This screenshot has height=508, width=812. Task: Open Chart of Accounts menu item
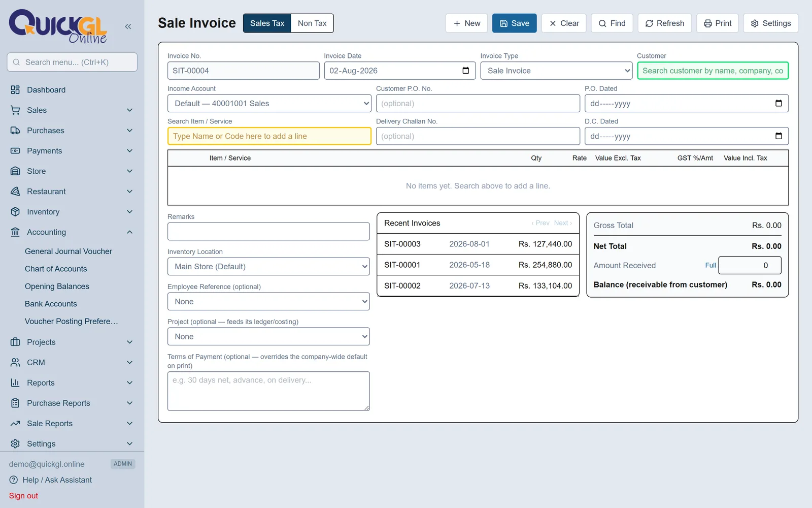[x=56, y=269]
